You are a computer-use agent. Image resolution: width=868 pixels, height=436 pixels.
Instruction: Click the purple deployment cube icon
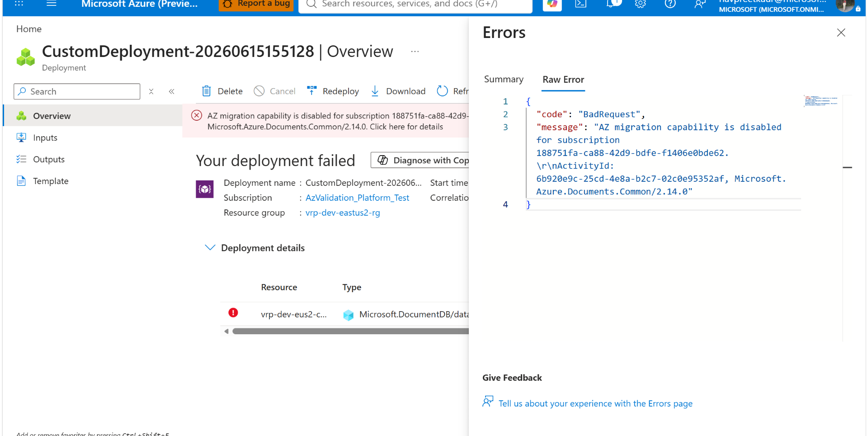(205, 189)
